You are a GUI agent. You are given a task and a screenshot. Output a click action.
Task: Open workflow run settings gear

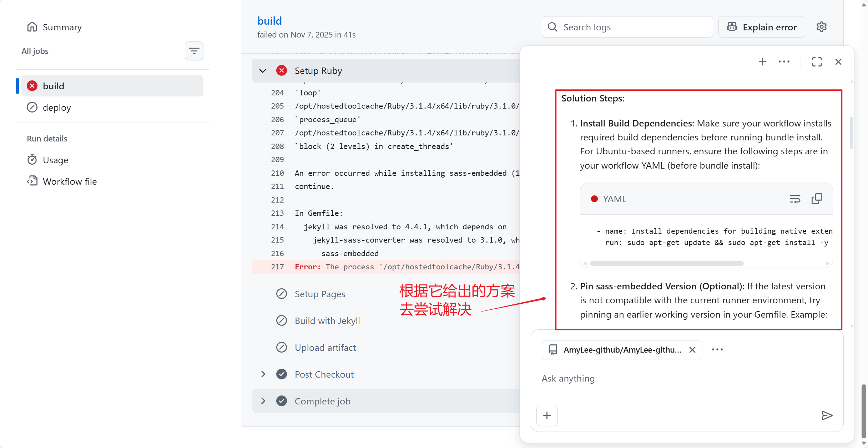coord(822,27)
